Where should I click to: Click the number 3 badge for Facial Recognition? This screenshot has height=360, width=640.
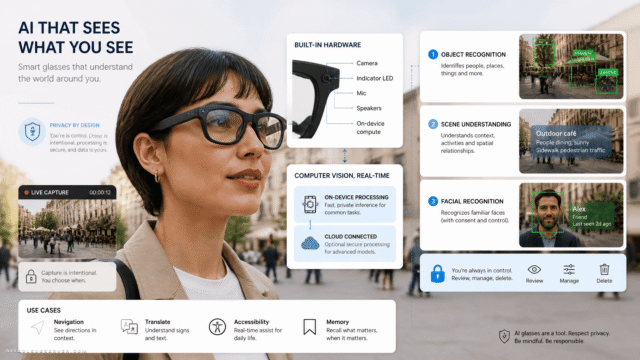click(433, 201)
